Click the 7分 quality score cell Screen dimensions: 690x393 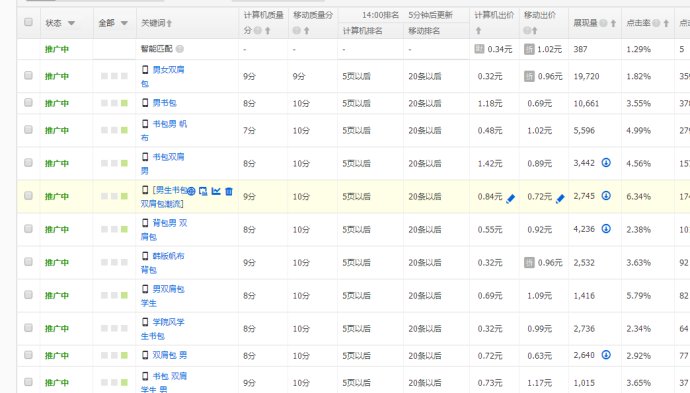tap(249, 130)
